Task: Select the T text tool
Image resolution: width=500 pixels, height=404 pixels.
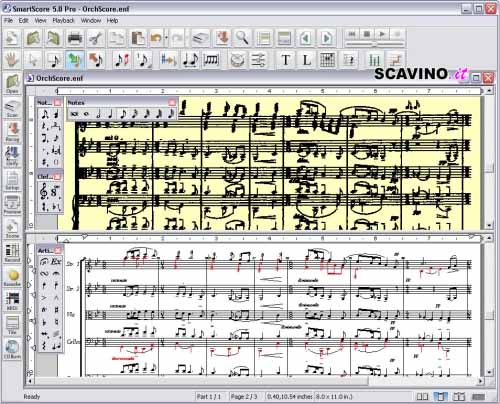Action: (x=285, y=60)
